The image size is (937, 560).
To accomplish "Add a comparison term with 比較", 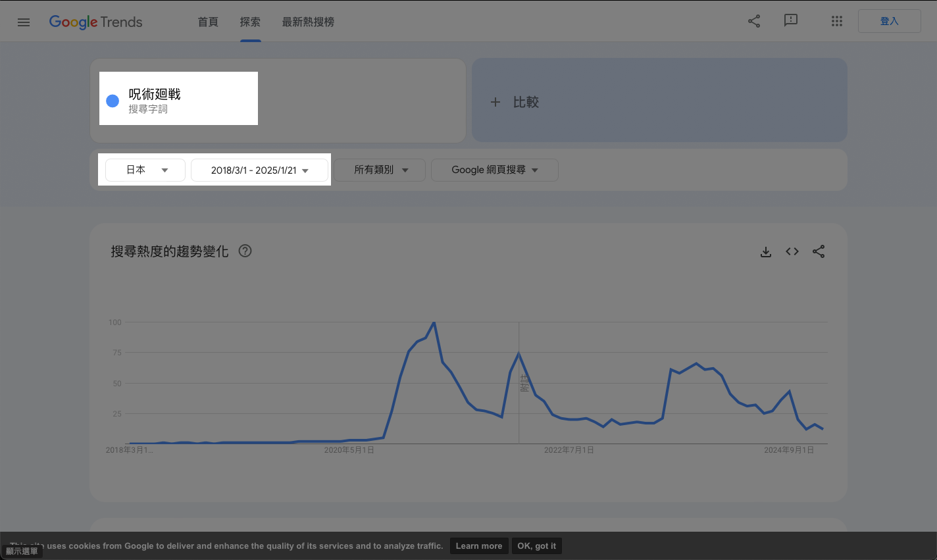I will click(x=659, y=100).
